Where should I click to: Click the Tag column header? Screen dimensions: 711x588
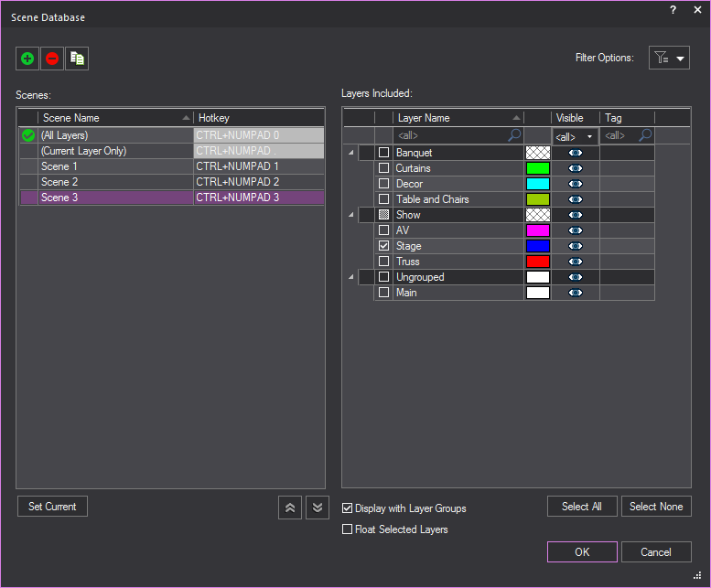tap(627, 118)
